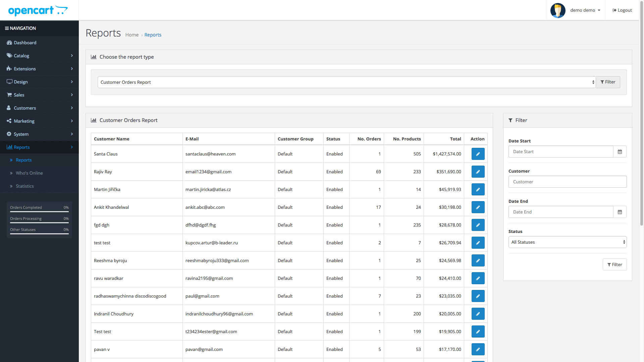
Task: Edit Martin Jiřička customer row
Action: coord(478,189)
